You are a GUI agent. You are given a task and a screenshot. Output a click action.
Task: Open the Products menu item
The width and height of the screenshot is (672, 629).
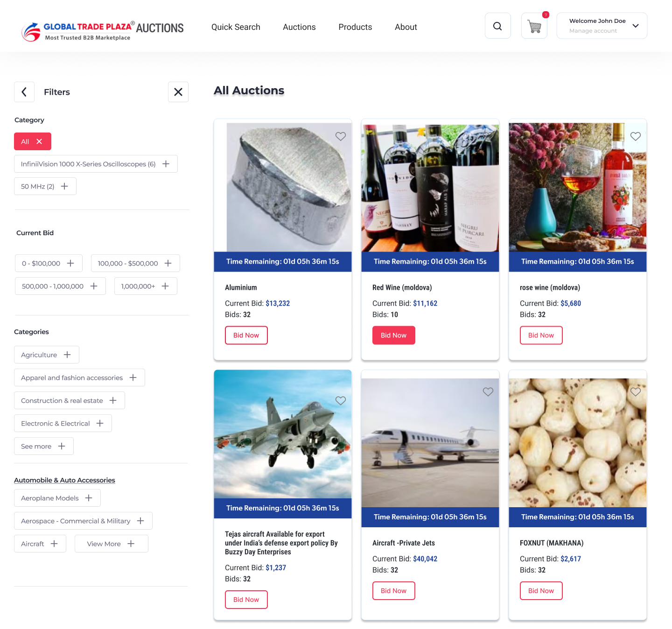coord(355,27)
